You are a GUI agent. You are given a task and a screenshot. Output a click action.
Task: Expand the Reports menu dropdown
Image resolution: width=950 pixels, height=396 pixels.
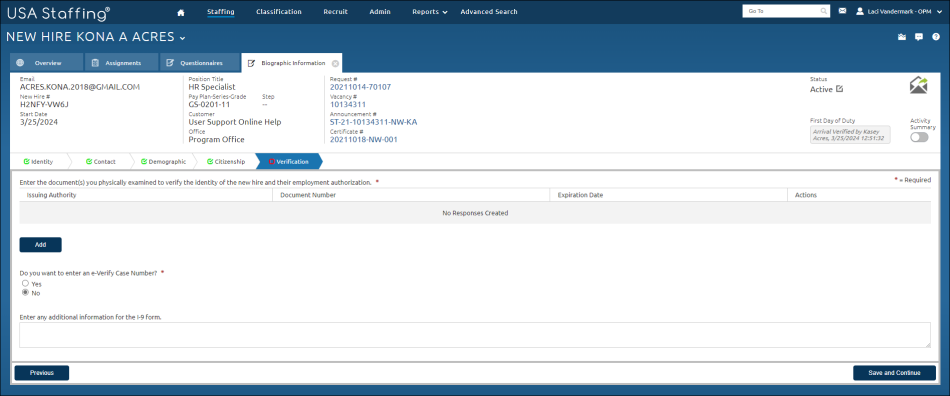430,12
